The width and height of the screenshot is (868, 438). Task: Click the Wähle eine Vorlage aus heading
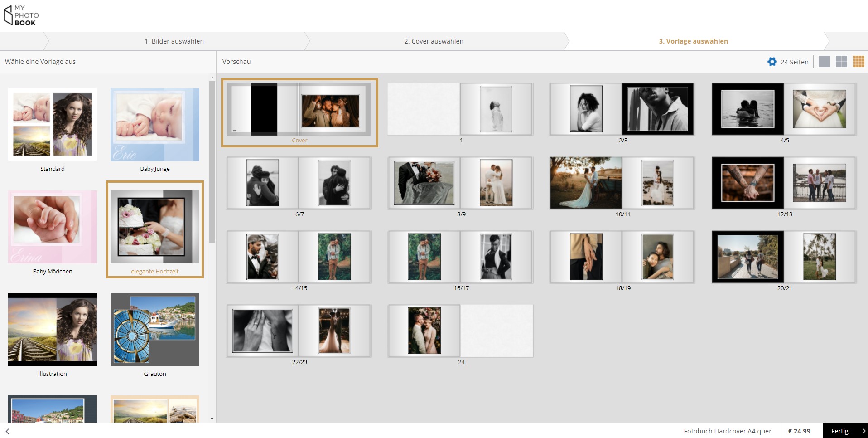[40, 62]
